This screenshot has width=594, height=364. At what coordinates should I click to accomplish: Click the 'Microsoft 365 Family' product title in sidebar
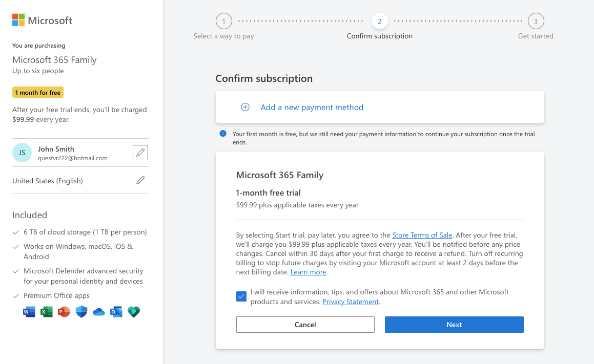[x=54, y=60]
